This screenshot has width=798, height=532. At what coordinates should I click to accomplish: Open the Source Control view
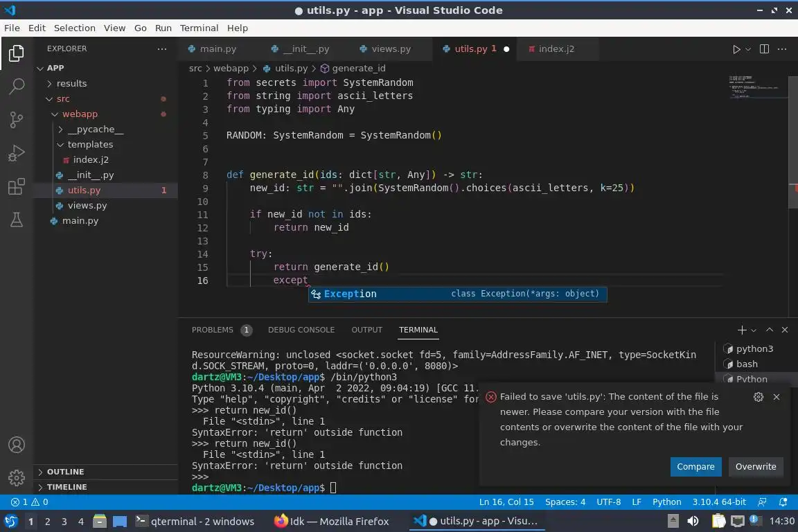point(17,120)
